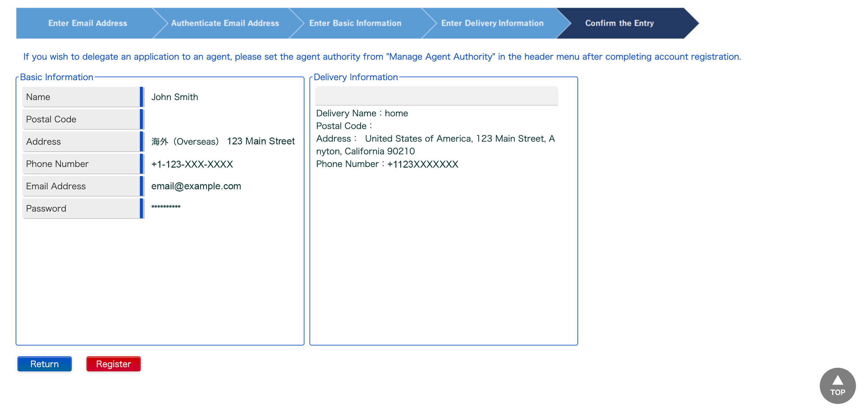This screenshot has width=868, height=416.
Task: Click the agent authority notice text
Action: pos(382,57)
